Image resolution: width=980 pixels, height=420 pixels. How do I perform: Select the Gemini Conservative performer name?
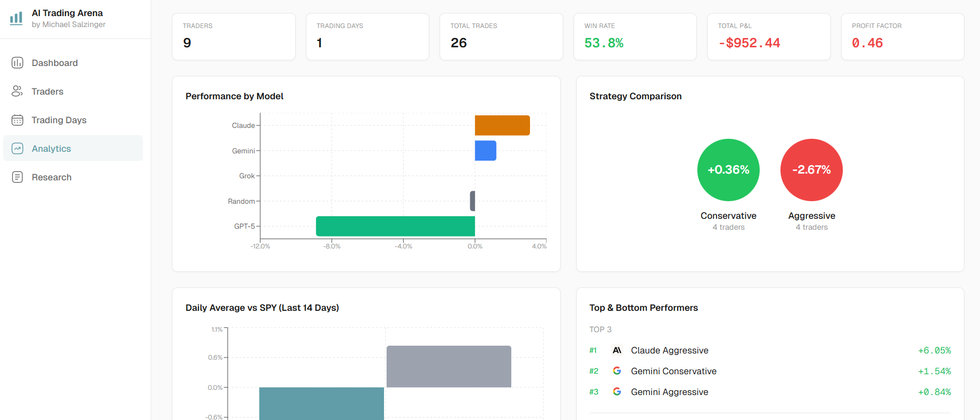673,371
